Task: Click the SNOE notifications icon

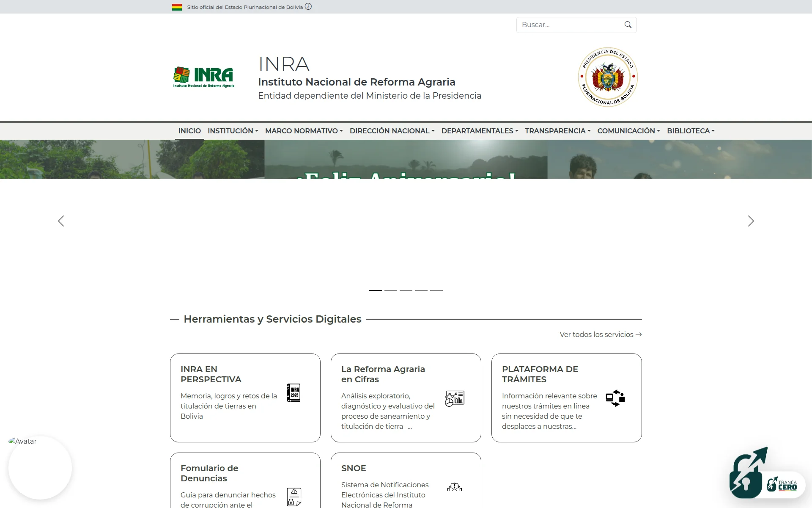Action: coord(455,487)
